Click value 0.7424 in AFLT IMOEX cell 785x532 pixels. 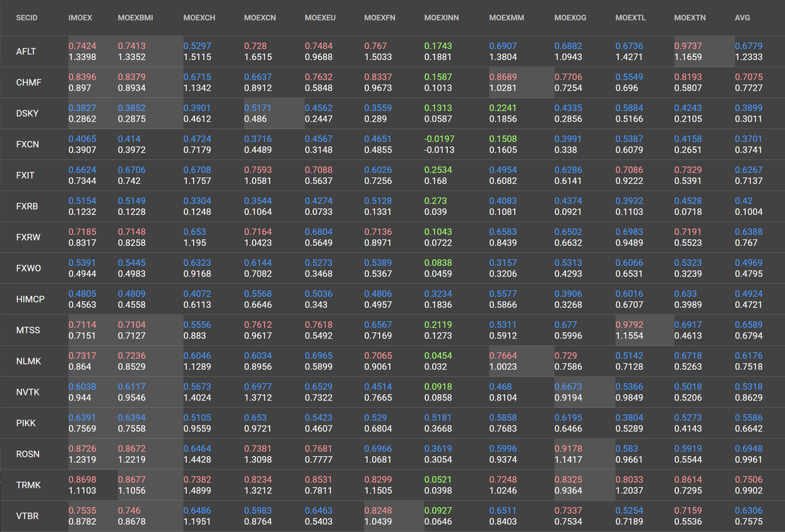[x=82, y=46]
